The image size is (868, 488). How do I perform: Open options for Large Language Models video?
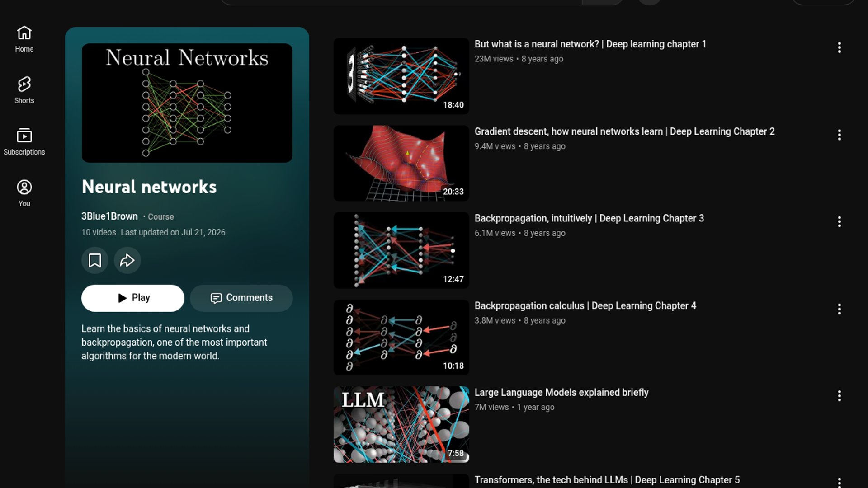click(840, 396)
